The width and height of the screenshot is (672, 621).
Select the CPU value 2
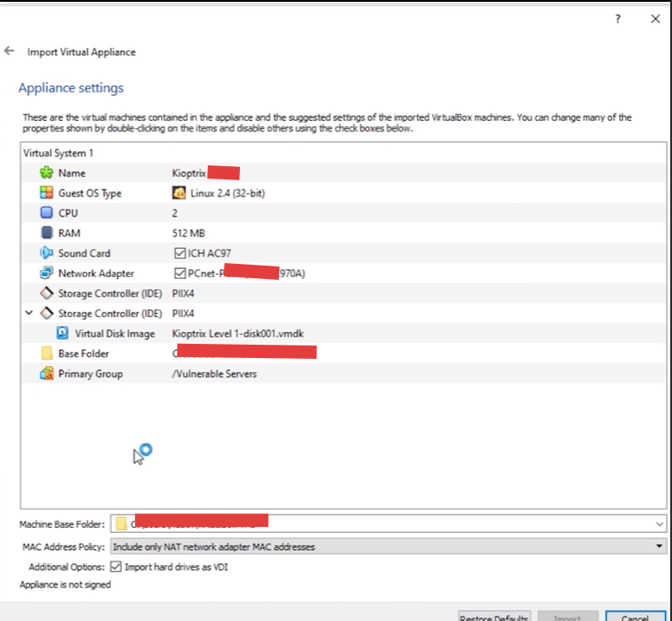(174, 213)
